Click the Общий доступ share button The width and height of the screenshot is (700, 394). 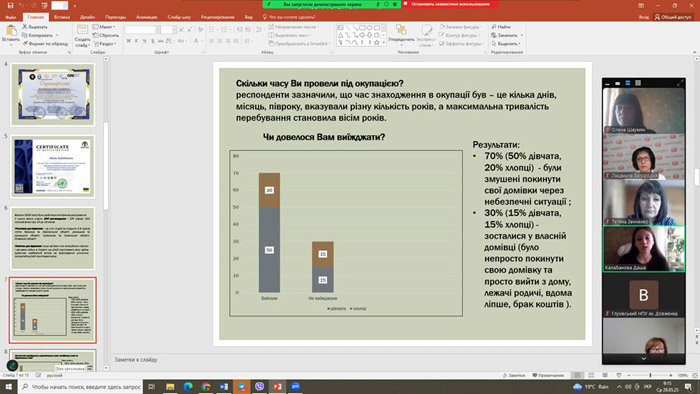(x=673, y=17)
